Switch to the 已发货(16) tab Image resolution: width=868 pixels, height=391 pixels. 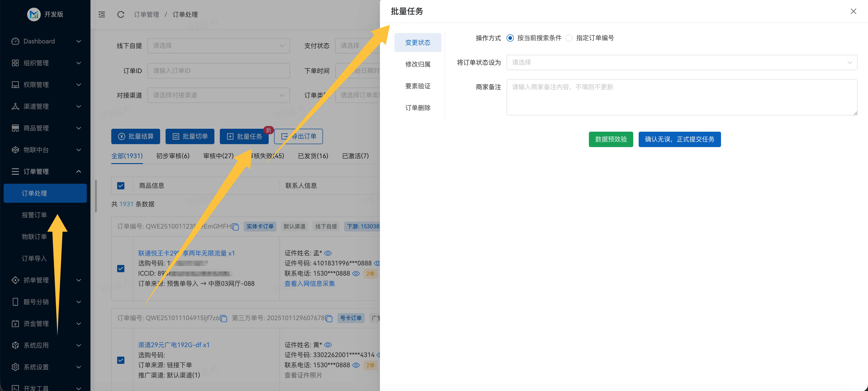click(x=313, y=156)
